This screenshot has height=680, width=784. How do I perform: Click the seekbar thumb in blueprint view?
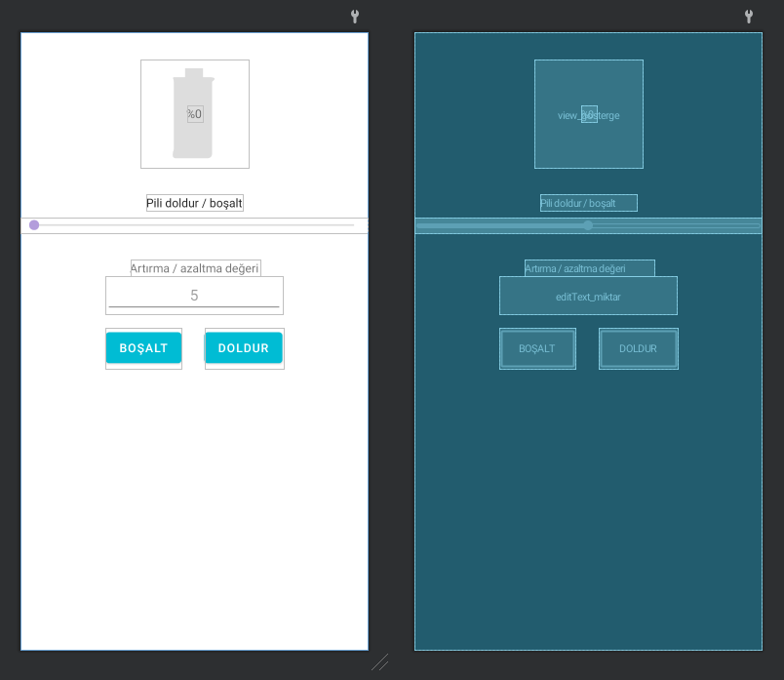pyautogui.click(x=588, y=225)
